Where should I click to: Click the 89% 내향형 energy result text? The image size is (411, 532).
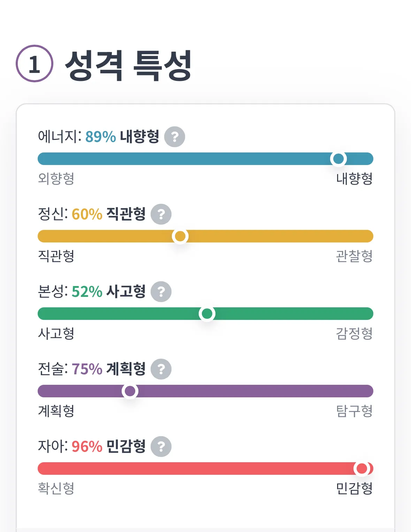(x=122, y=136)
